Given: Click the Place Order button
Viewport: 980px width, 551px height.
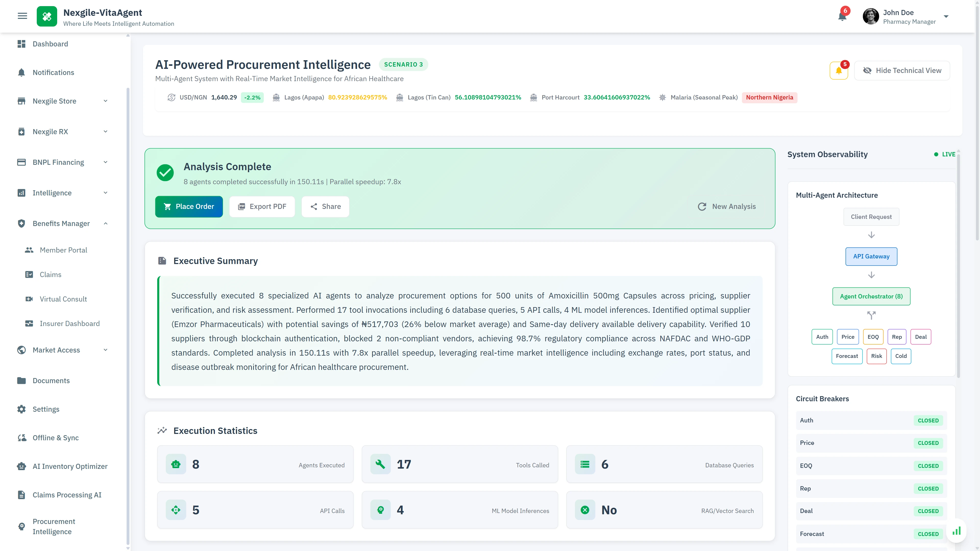Looking at the screenshot, I should coord(189,206).
